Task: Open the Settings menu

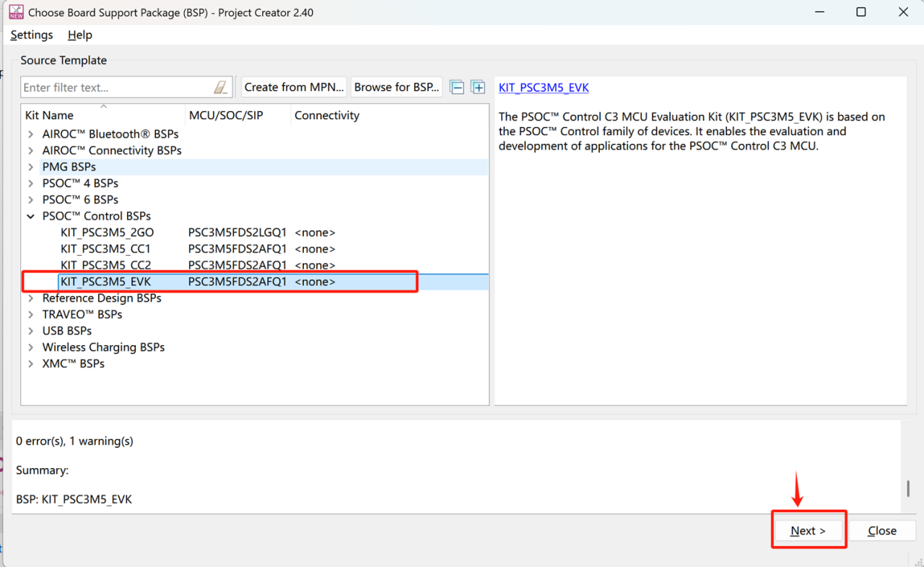Action: pyautogui.click(x=32, y=35)
